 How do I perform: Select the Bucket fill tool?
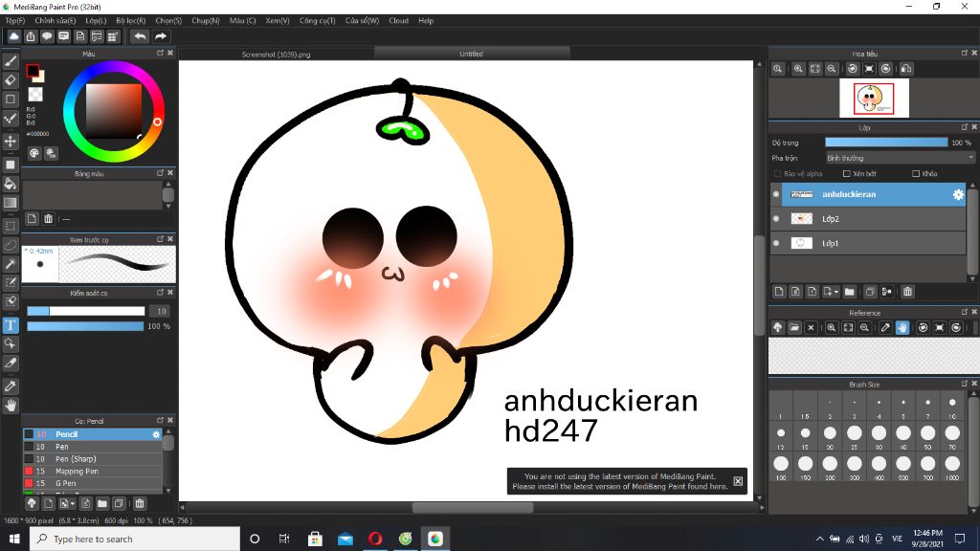tap(11, 184)
